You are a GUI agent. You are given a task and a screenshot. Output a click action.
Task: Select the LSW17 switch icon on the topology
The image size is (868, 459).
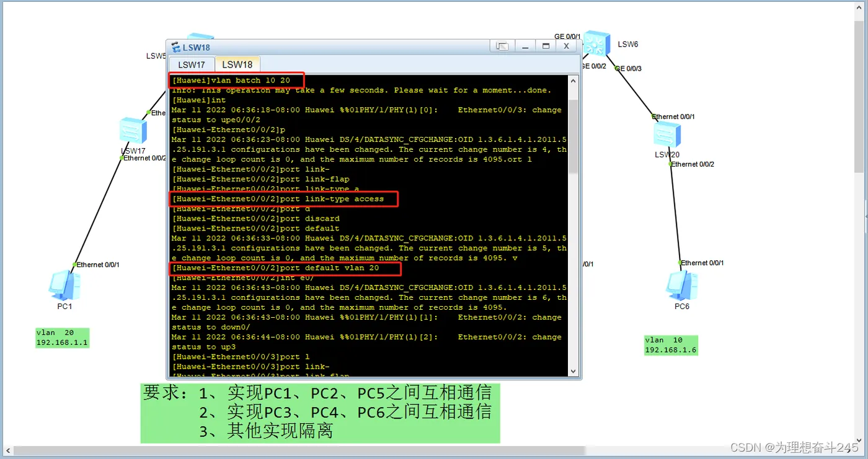coord(133,131)
